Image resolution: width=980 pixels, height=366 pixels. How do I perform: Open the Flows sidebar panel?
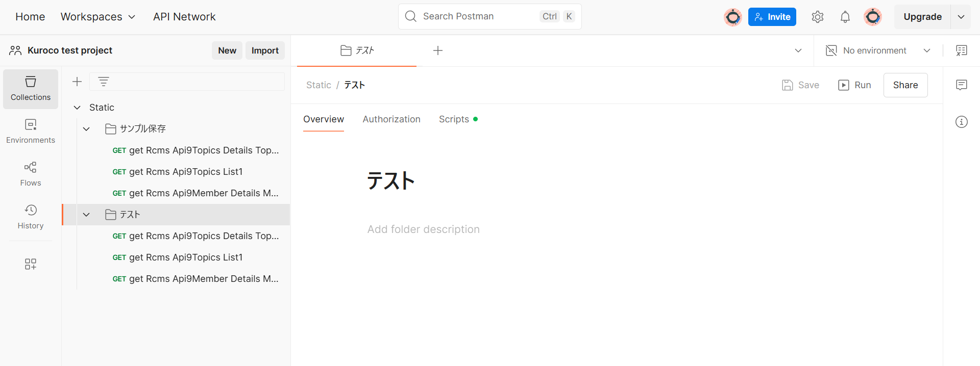31,174
